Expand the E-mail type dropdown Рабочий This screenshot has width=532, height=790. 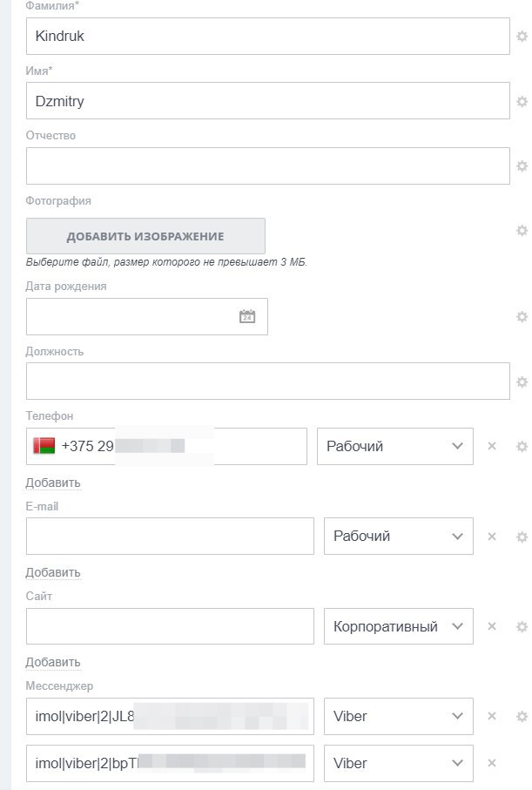tap(399, 536)
